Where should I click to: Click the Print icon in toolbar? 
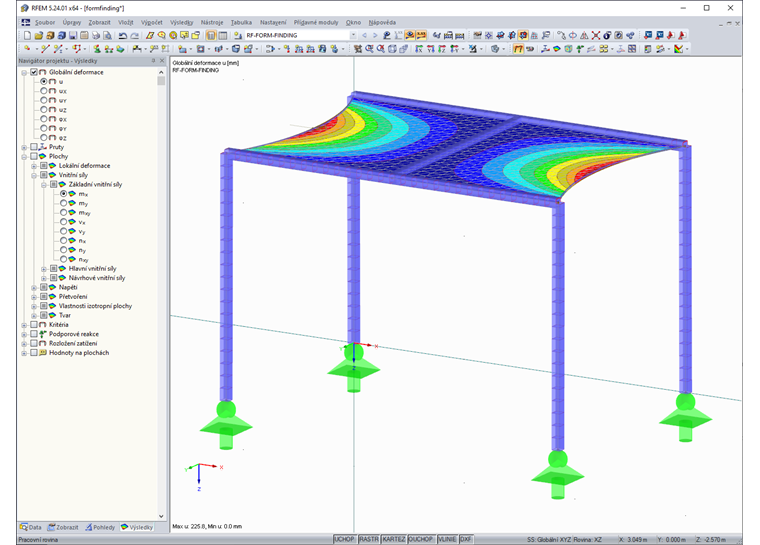pos(96,35)
